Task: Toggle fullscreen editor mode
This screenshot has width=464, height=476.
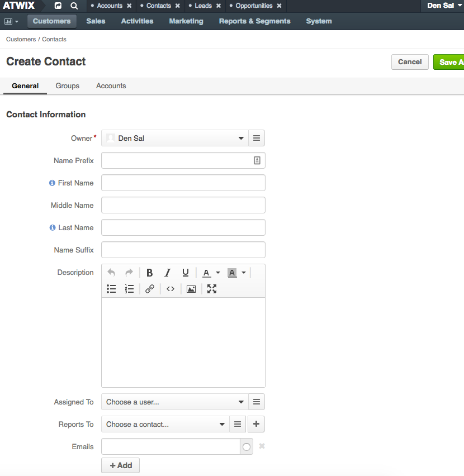Action: click(x=212, y=289)
